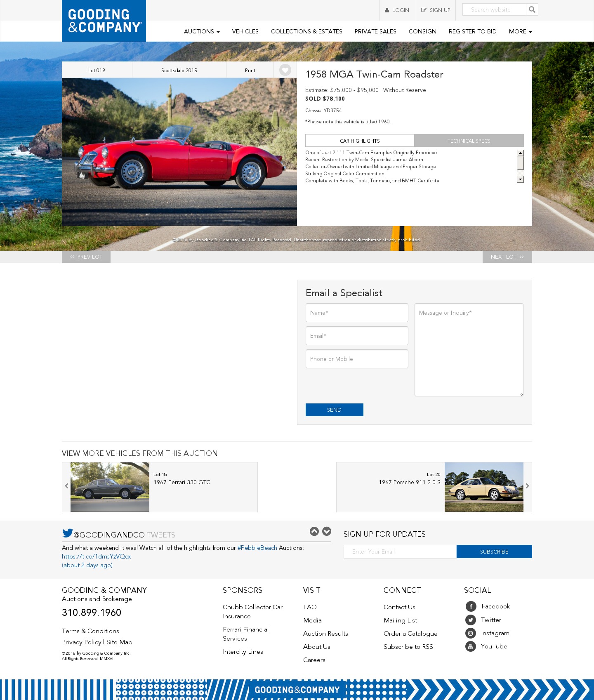Open the 1967 Ferrari 330 GTC thumbnail

(110, 487)
